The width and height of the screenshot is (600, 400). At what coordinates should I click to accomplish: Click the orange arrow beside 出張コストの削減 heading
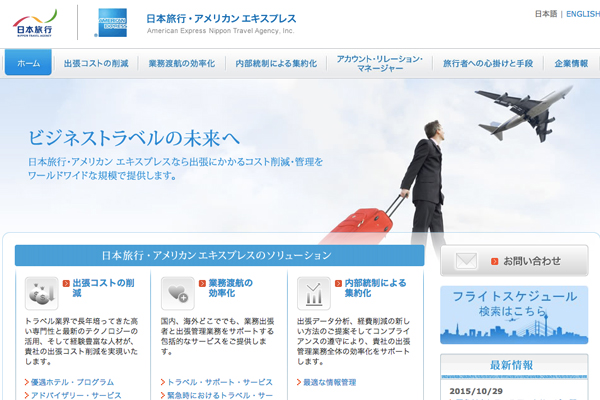66,283
